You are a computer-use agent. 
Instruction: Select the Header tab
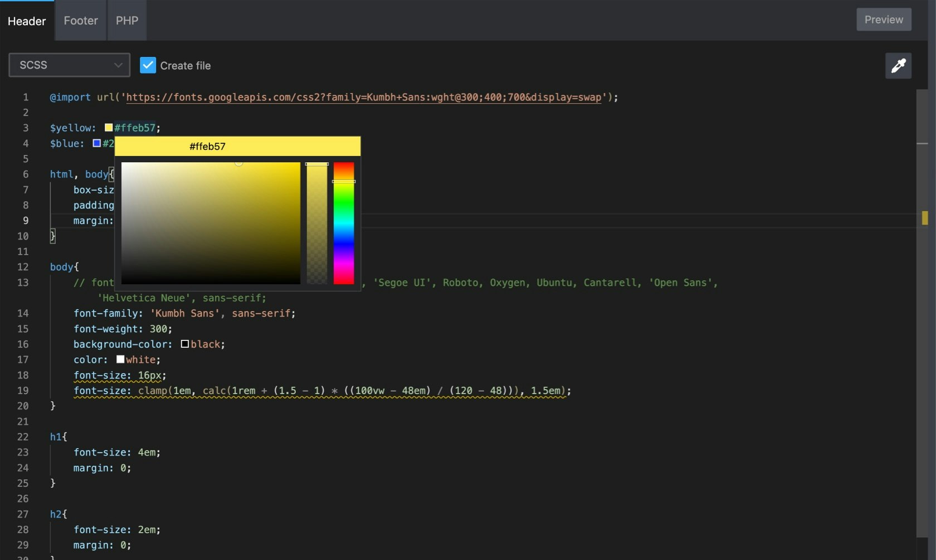pyautogui.click(x=26, y=21)
